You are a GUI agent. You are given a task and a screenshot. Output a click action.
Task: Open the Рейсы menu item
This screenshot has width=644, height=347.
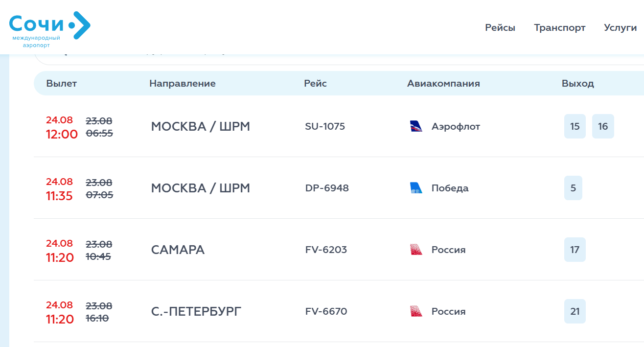(500, 28)
